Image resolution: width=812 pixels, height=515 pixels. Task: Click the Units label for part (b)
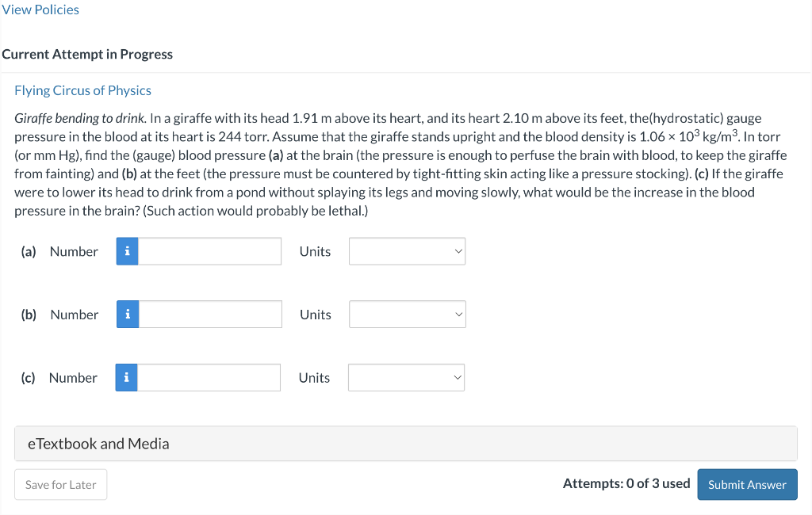[315, 315]
